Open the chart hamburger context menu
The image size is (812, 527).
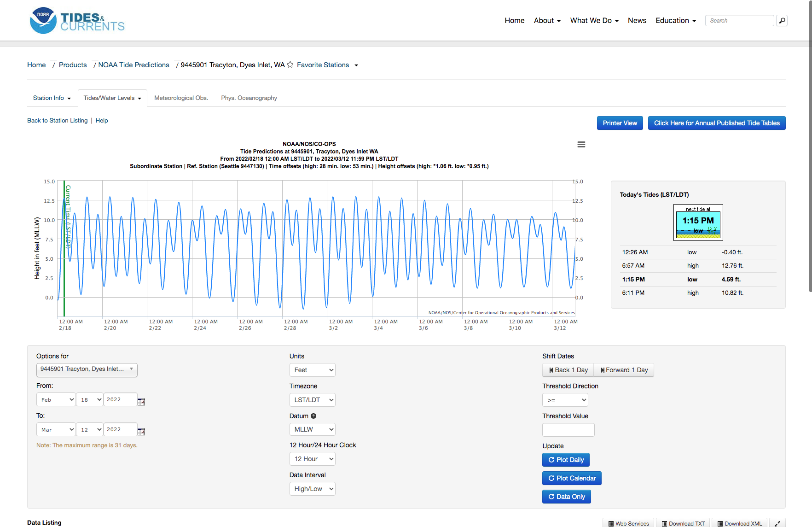581,145
